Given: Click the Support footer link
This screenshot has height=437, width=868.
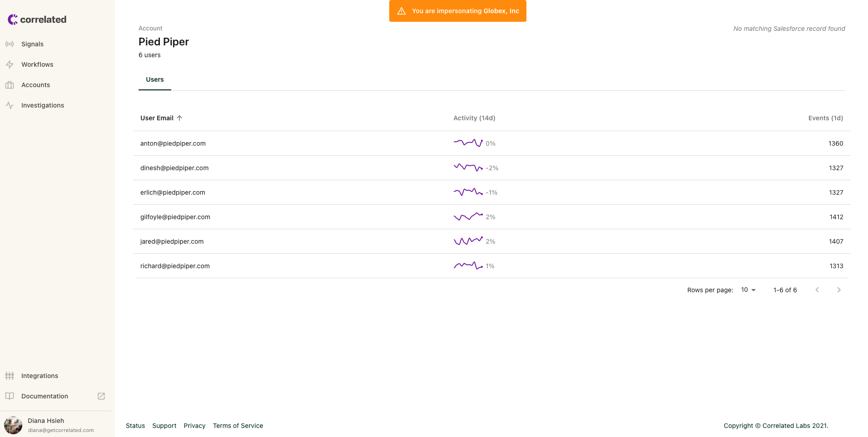Looking at the screenshot, I should [164, 426].
